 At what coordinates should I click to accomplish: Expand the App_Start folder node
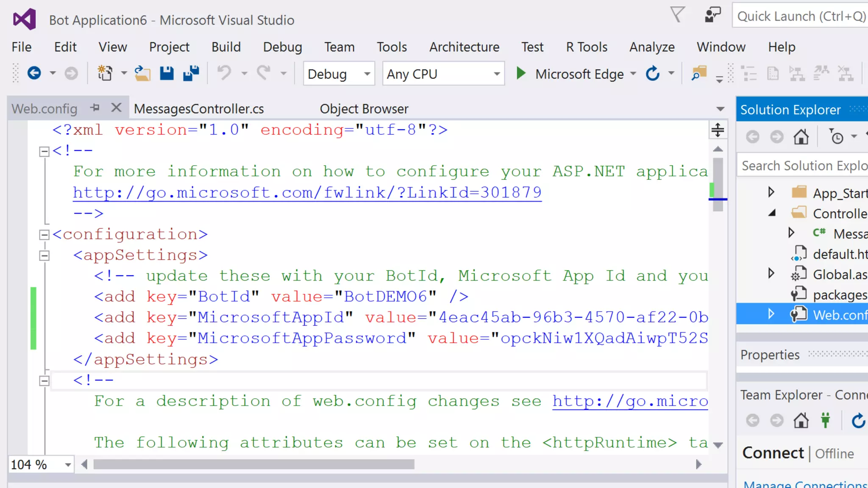pyautogui.click(x=771, y=192)
